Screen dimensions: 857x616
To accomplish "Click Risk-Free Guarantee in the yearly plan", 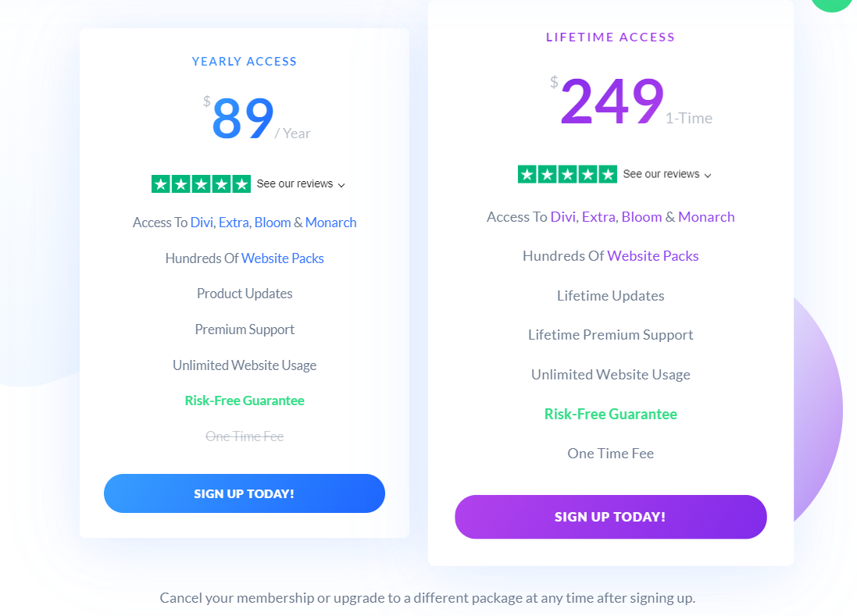I will click(x=244, y=400).
